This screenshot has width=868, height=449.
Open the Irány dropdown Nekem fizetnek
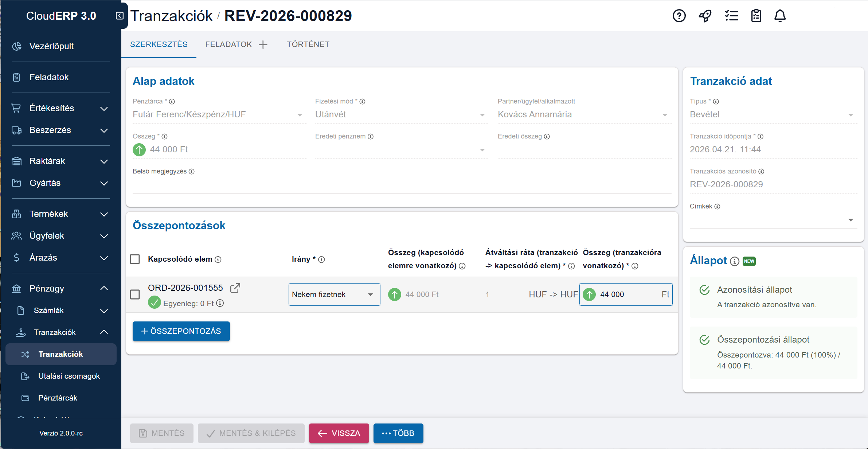334,294
